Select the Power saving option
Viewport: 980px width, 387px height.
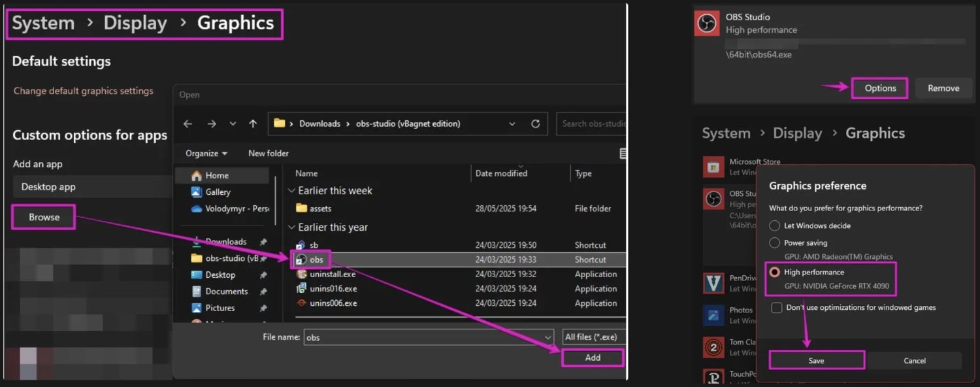[774, 243]
